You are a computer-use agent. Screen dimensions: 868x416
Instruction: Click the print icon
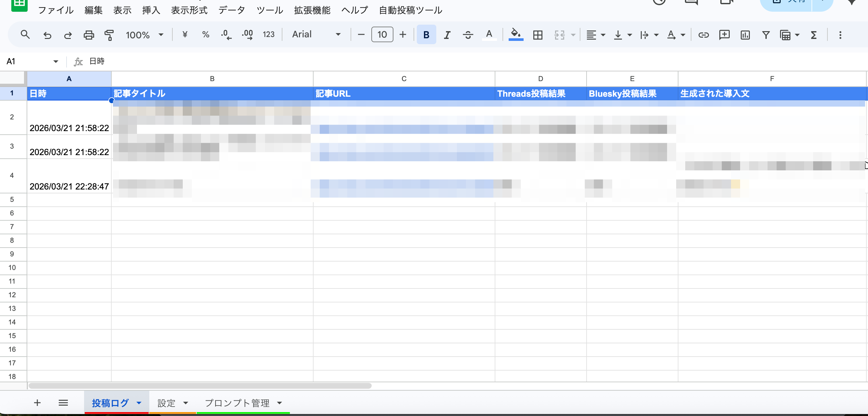click(89, 35)
